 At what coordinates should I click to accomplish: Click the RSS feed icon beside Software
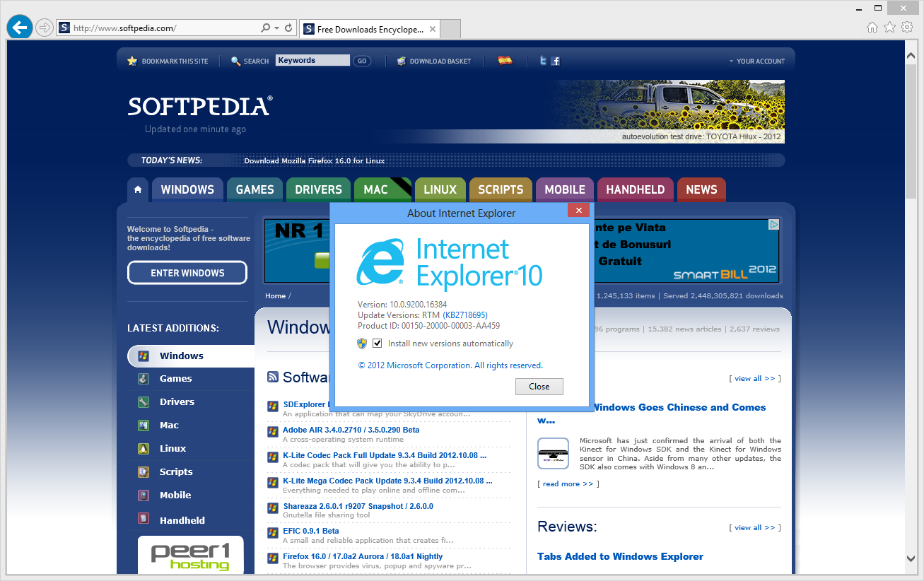coord(273,377)
